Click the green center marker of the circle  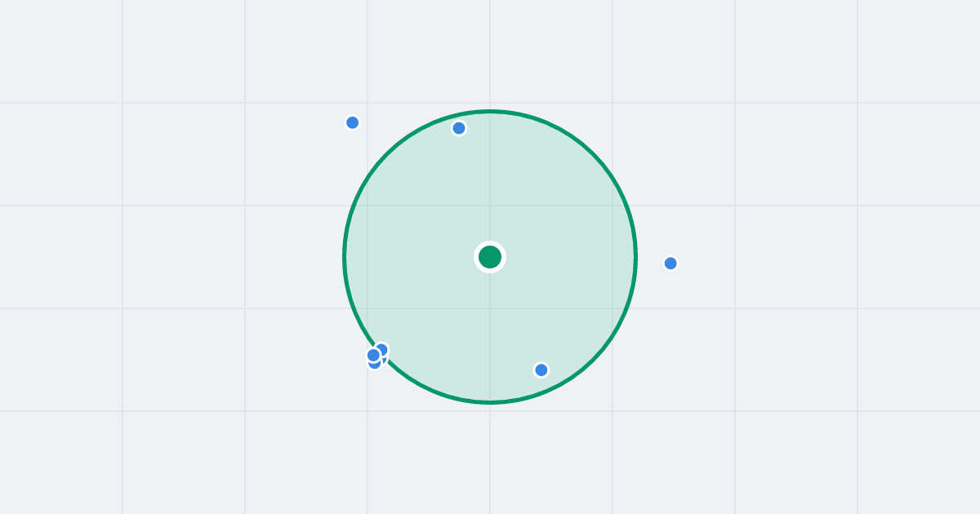(490, 257)
